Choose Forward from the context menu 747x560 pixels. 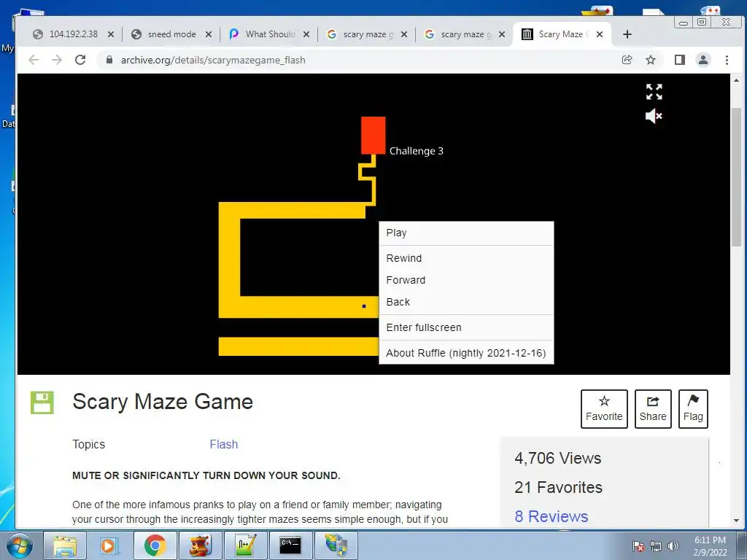(466, 280)
